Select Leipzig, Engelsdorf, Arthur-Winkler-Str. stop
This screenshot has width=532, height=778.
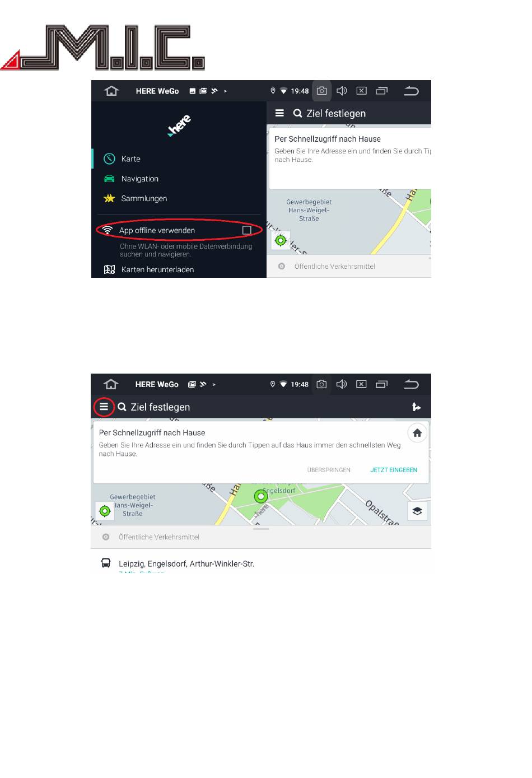coord(186,563)
